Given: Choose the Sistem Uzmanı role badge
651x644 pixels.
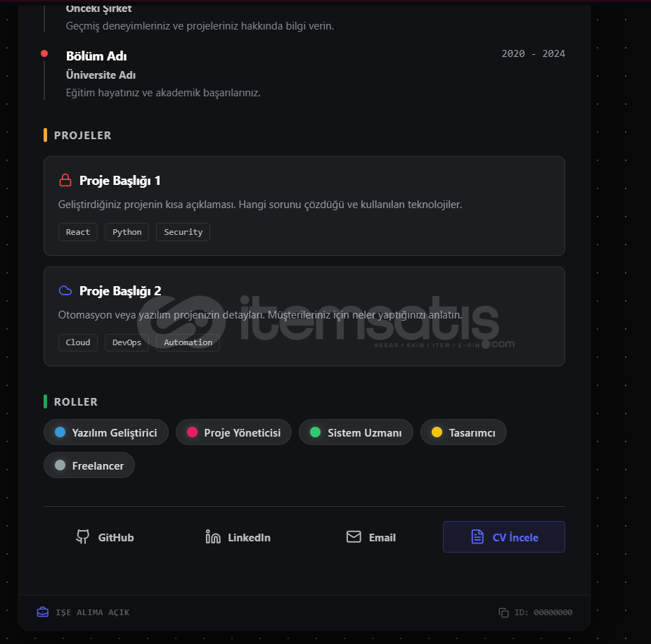Looking at the screenshot, I should point(356,432).
